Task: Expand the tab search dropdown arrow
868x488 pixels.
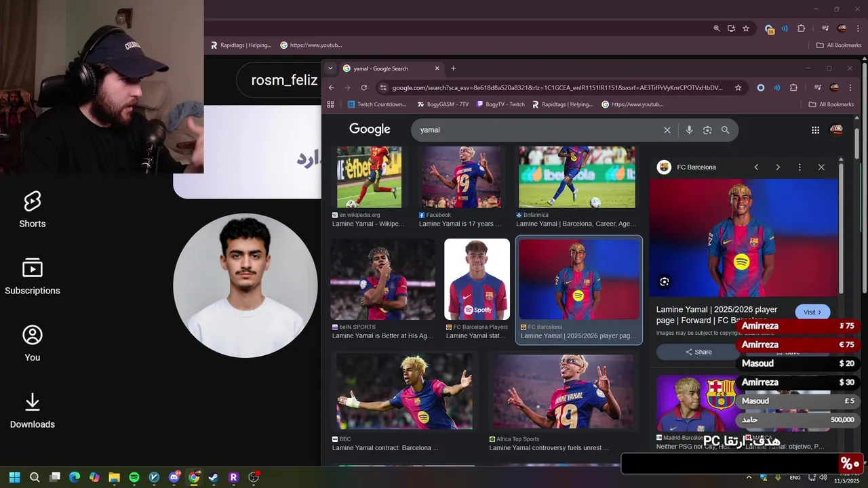Action: point(330,68)
